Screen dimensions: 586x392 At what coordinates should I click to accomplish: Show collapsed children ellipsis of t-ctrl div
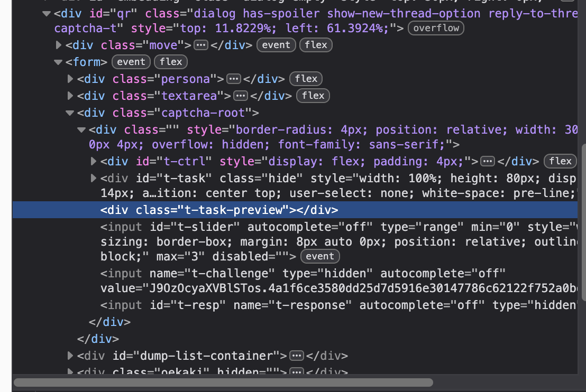[488, 161]
